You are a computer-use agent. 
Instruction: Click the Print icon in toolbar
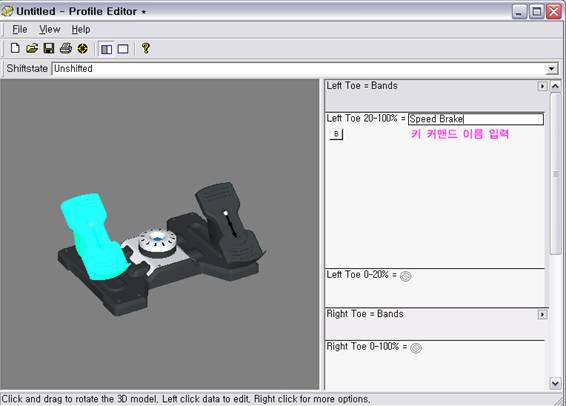coord(66,48)
